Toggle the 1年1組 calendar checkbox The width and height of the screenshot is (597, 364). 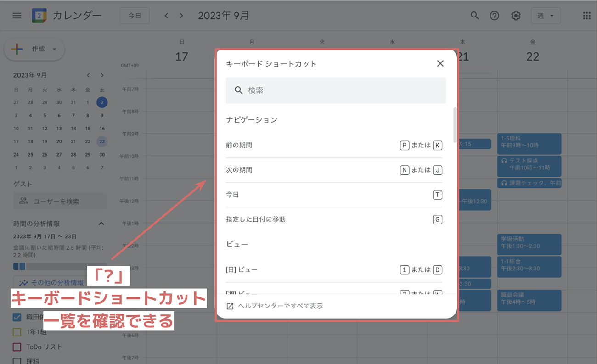click(17, 332)
